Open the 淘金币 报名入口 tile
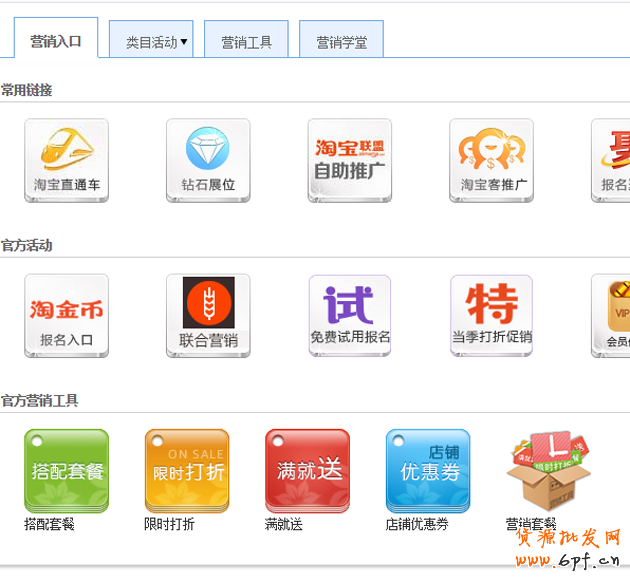The image size is (630, 582). point(66,316)
